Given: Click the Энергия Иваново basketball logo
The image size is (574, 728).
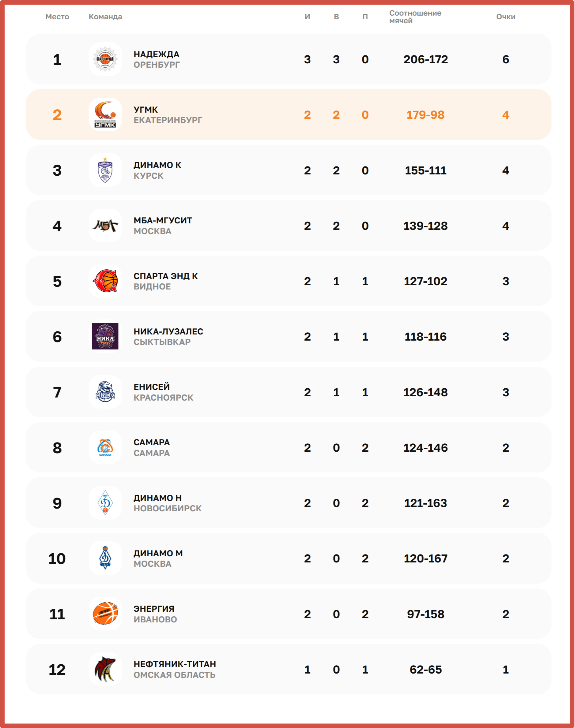Looking at the screenshot, I should coord(105,614).
